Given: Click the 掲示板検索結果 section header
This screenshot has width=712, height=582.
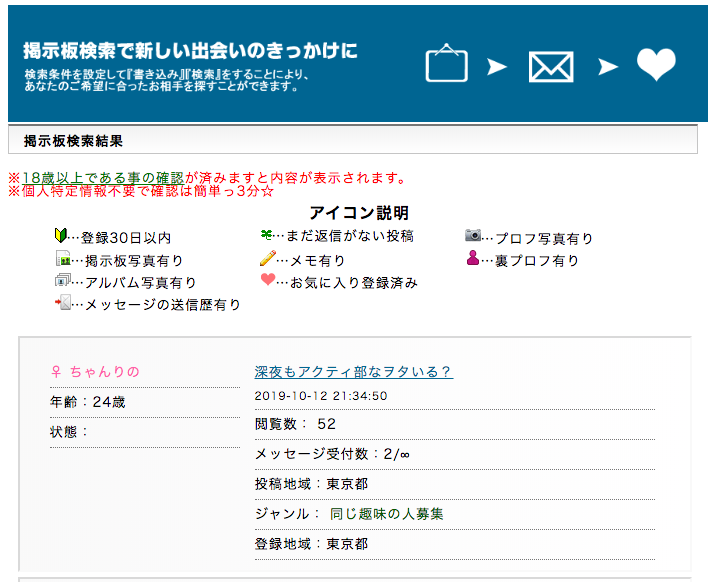Looking at the screenshot, I should coord(73,140).
